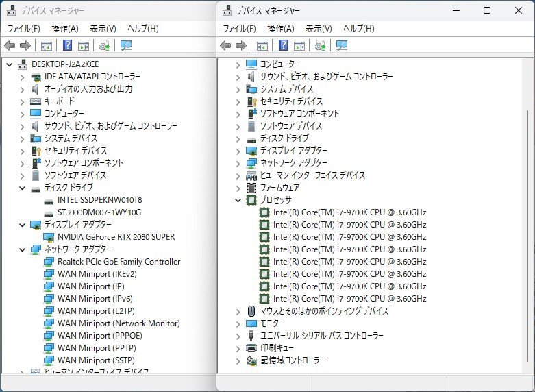Maximize the right Device Manager window

click(487, 10)
